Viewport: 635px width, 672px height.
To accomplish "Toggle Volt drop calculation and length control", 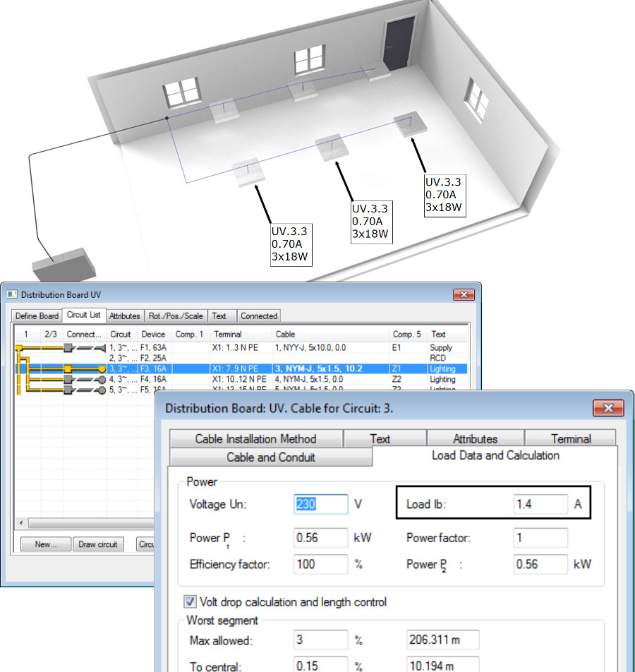I will [190, 602].
